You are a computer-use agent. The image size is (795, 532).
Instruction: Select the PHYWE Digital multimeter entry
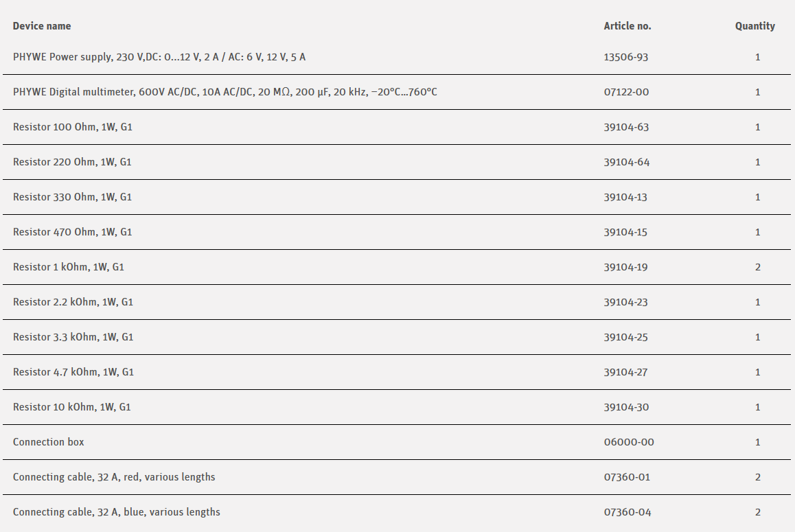click(224, 92)
